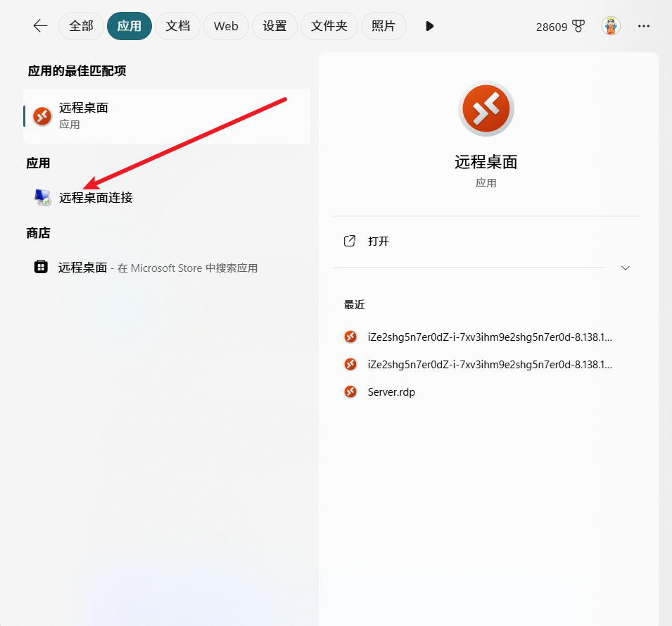Click the large 远程桌面 preview icon
The height and width of the screenshot is (626, 672).
pyautogui.click(x=486, y=108)
